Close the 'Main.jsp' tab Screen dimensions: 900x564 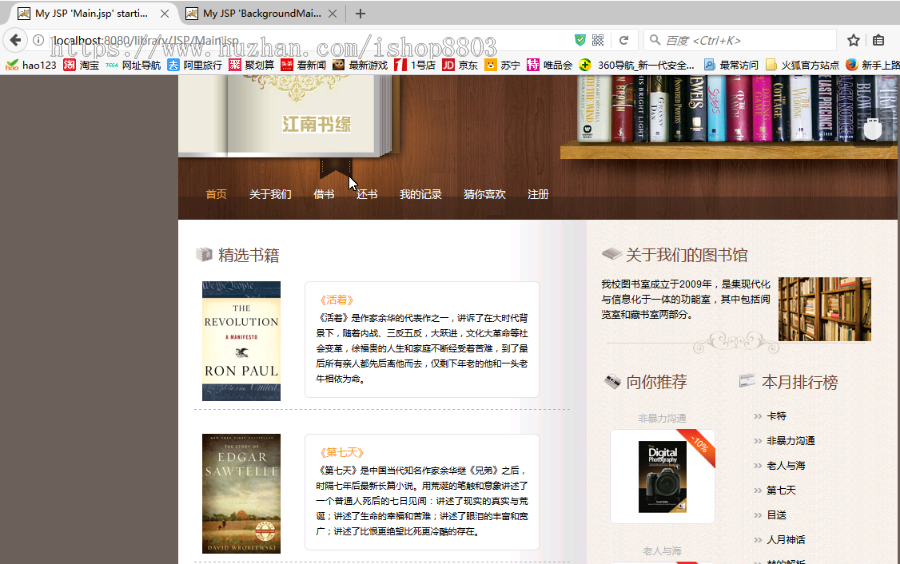click(x=165, y=13)
